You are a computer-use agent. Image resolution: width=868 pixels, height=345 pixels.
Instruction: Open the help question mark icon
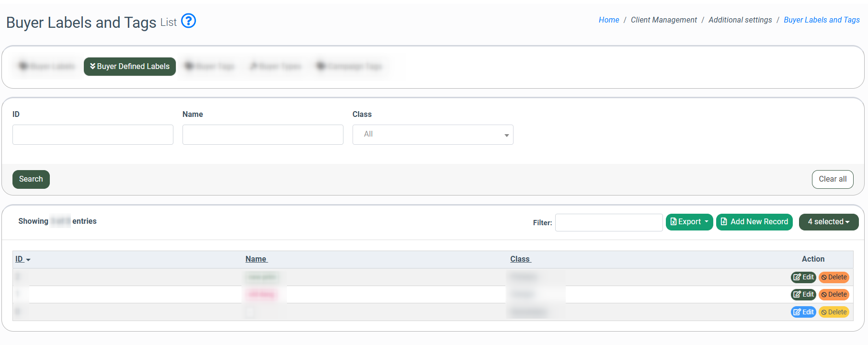(x=189, y=21)
